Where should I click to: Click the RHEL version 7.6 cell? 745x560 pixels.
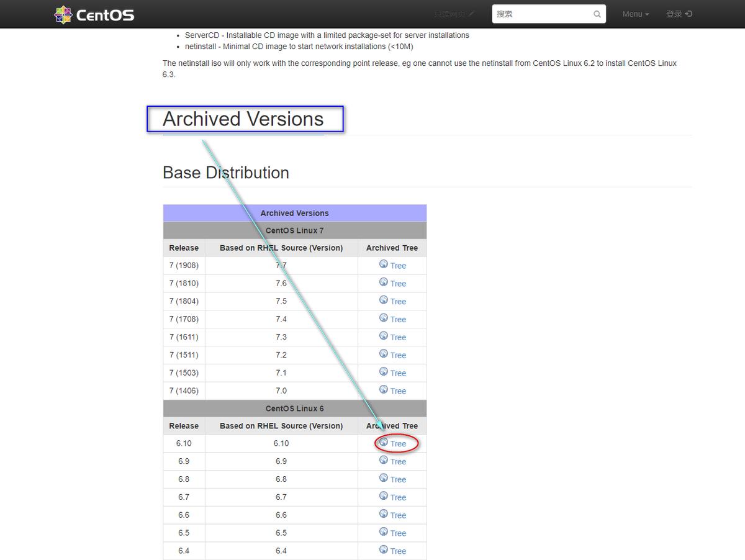point(281,284)
